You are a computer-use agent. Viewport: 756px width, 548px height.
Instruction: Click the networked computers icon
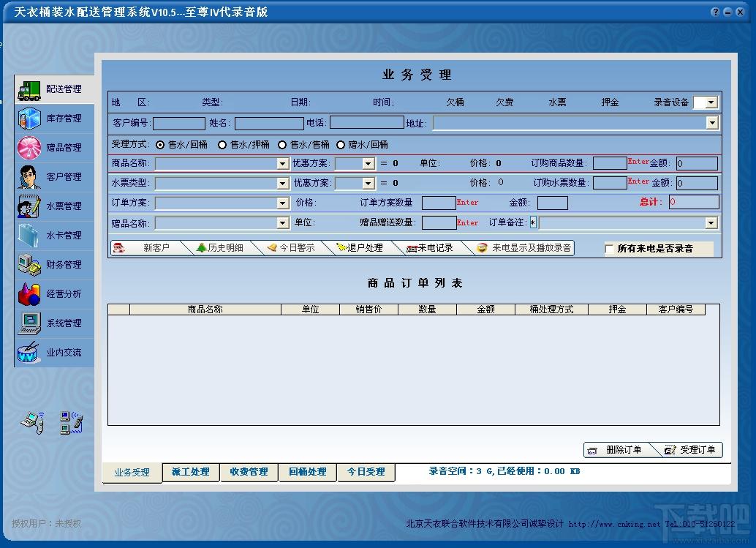pos(72,423)
